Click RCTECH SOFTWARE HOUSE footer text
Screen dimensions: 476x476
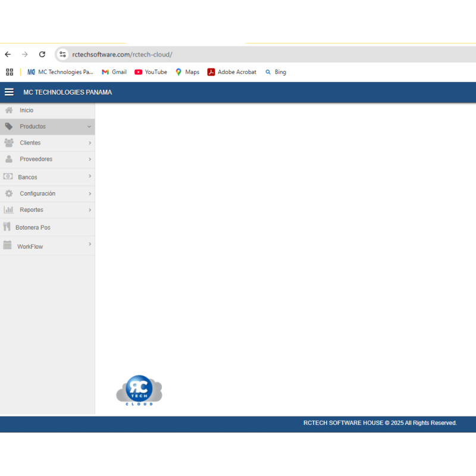pos(380,423)
